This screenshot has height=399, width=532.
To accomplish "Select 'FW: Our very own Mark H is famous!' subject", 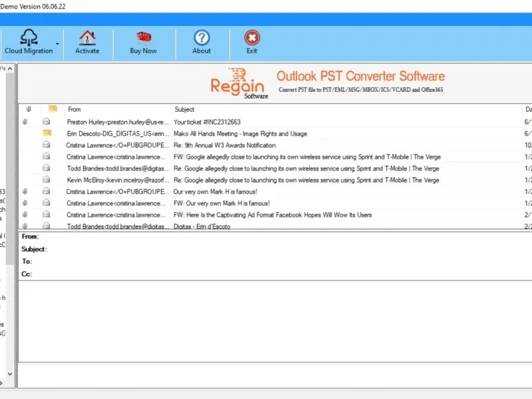I will point(221,203).
